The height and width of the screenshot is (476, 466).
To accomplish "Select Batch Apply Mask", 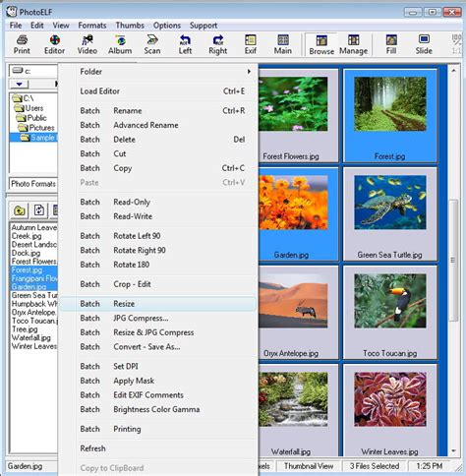I will pos(158,381).
